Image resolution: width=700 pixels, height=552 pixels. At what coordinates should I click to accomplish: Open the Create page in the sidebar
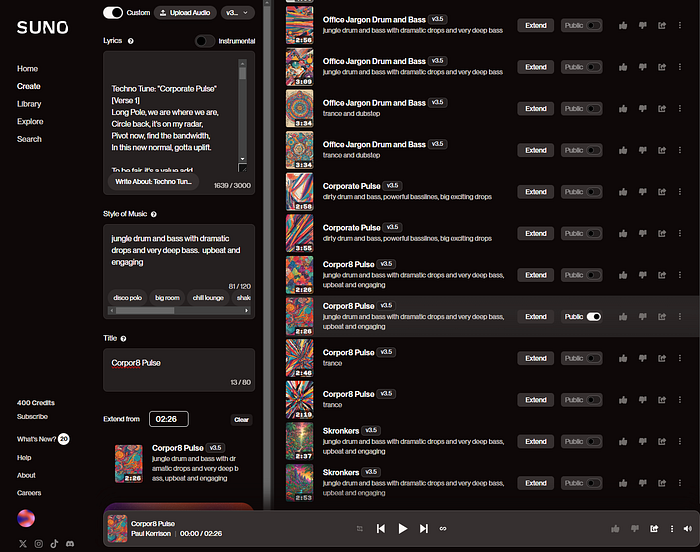click(x=29, y=86)
